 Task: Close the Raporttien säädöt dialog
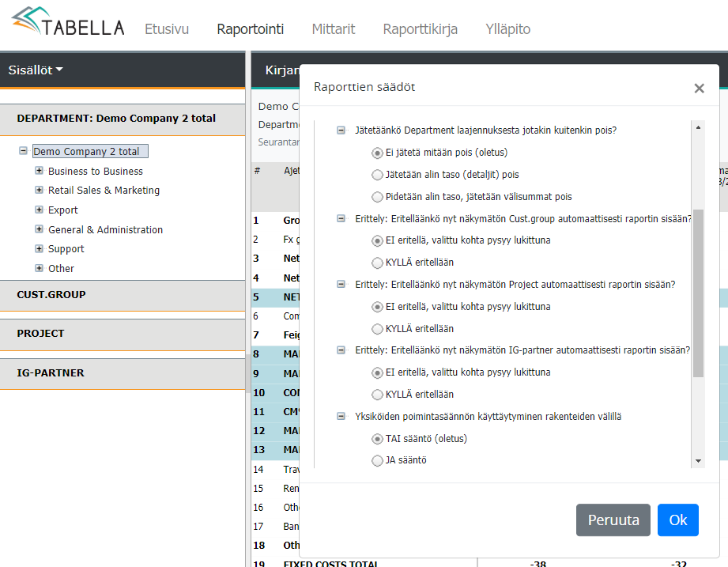(x=699, y=89)
